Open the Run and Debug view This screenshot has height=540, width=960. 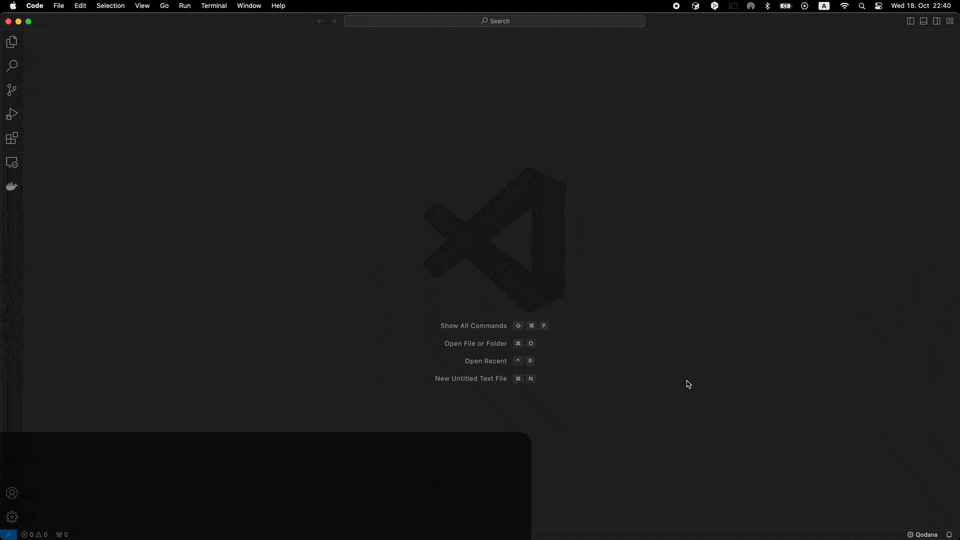coord(12,114)
